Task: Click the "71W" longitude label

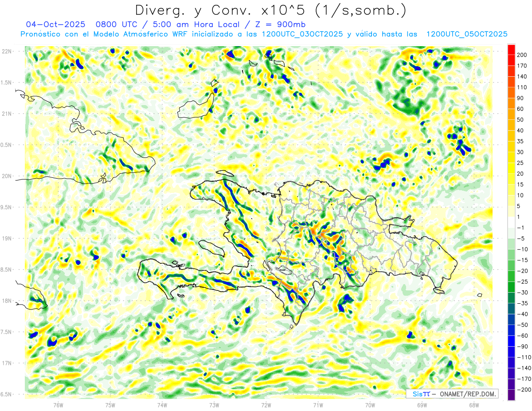Action: point(318,405)
